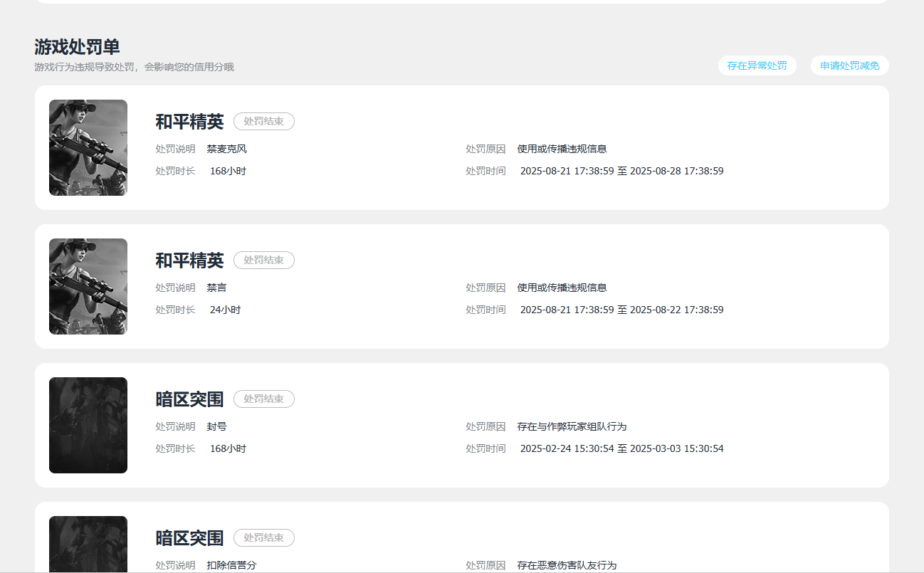This screenshot has width=924, height=573.
Task: Click the 处罚时间 label on the 封号 card
Action: point(485,448)
